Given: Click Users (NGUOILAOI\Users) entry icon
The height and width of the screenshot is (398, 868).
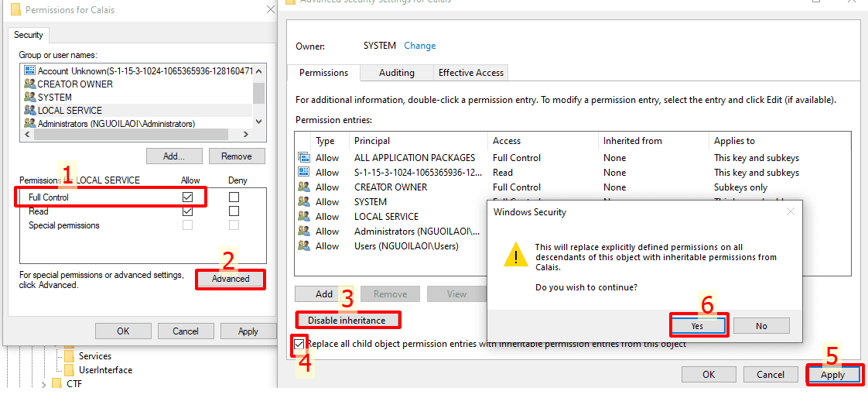Looking at the screenshot, I should click(x=303, y=246).
